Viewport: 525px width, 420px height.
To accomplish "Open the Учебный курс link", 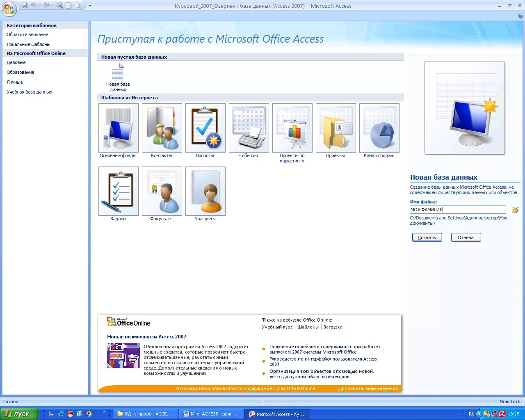I will [277, 327].
